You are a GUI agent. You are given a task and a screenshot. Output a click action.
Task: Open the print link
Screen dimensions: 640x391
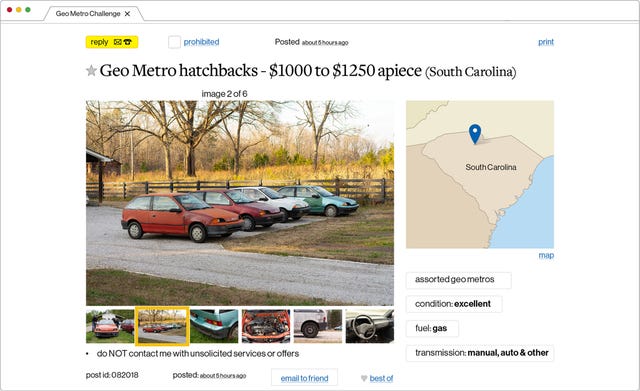tap(546, 42)
